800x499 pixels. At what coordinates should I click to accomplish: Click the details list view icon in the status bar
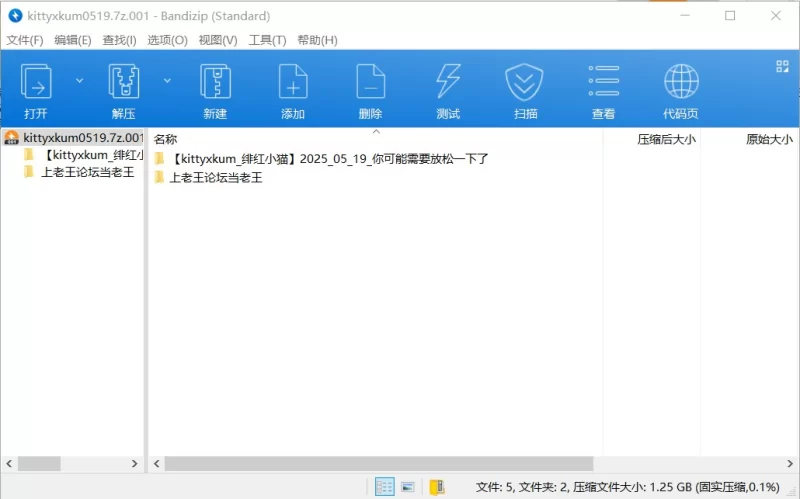click(x=384, y=487)
